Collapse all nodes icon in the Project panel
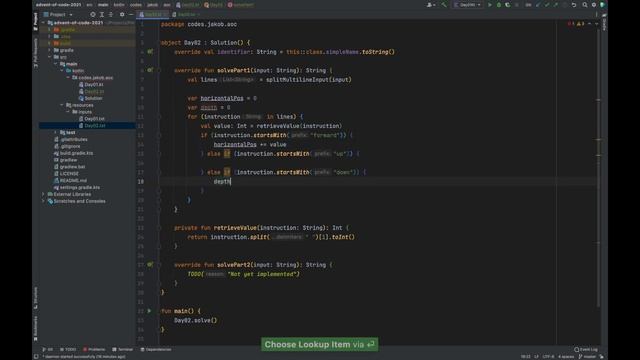 111,14
